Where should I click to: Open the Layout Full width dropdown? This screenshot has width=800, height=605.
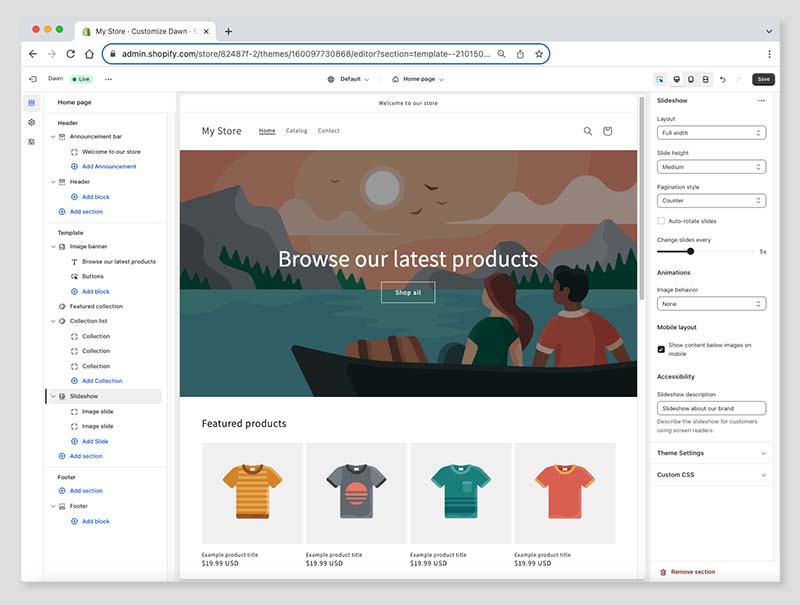711,133
